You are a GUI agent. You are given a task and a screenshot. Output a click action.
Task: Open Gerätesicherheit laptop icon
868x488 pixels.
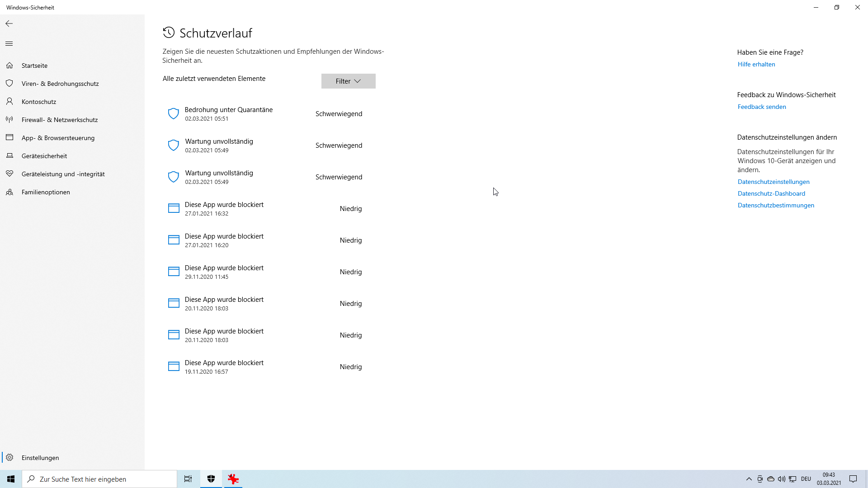click(9, 156)
